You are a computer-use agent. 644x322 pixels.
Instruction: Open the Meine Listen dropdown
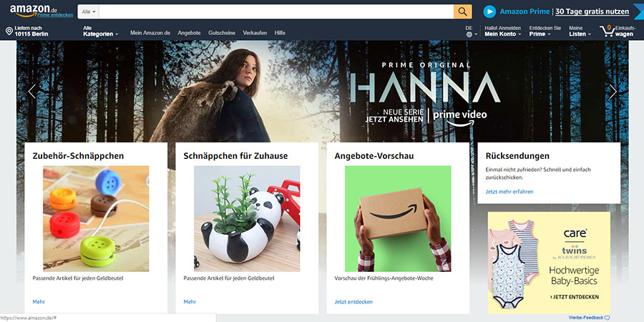[580, 31]
